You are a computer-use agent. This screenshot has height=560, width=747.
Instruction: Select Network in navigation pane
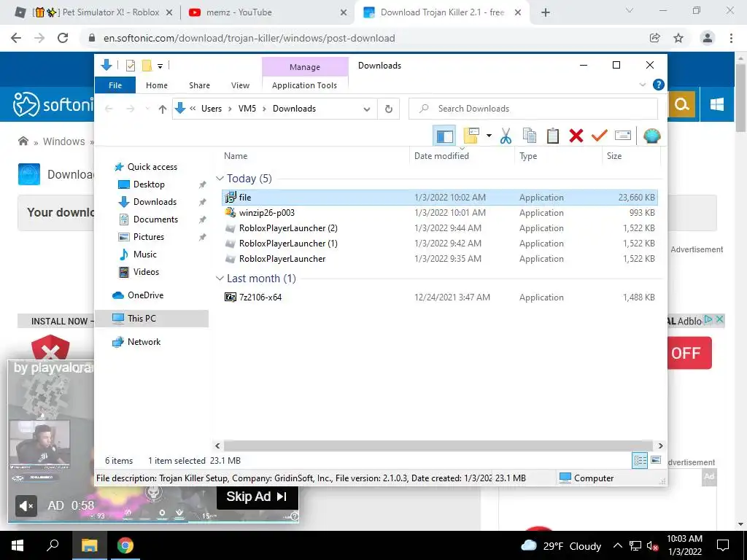point(144,342)
